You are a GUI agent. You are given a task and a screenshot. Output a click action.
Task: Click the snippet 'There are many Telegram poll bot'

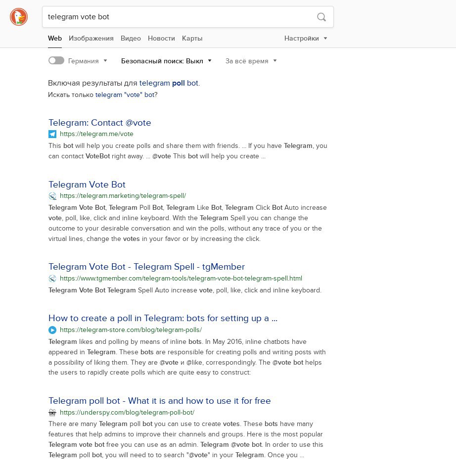186,439
